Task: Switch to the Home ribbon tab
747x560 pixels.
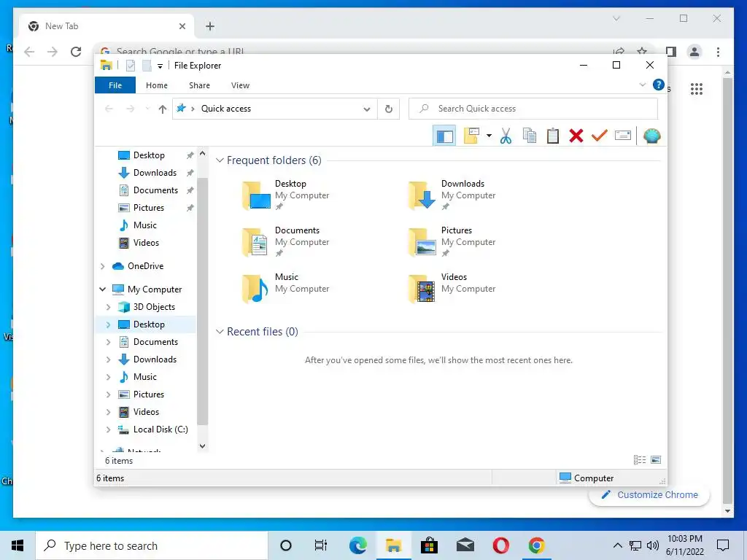Action: (x=157, y=85)
